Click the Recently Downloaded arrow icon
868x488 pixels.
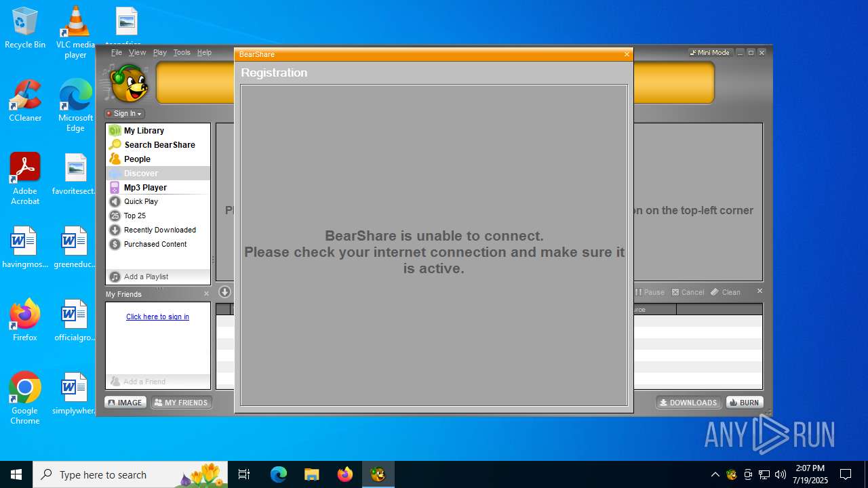[115, 230]
